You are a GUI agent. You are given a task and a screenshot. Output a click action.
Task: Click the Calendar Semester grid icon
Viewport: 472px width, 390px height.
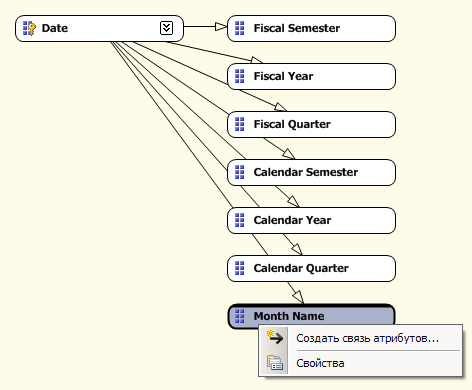tap(240, 172)
